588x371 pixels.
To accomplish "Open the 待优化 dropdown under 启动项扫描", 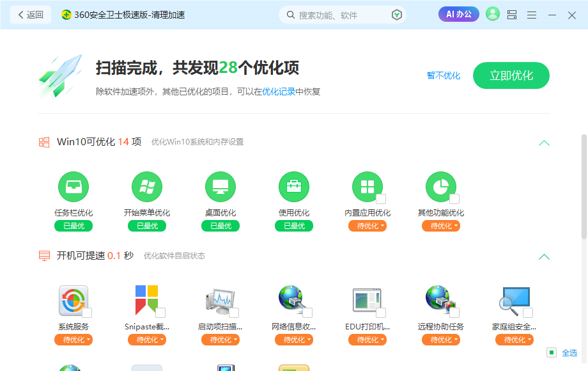I will [220, 340].
